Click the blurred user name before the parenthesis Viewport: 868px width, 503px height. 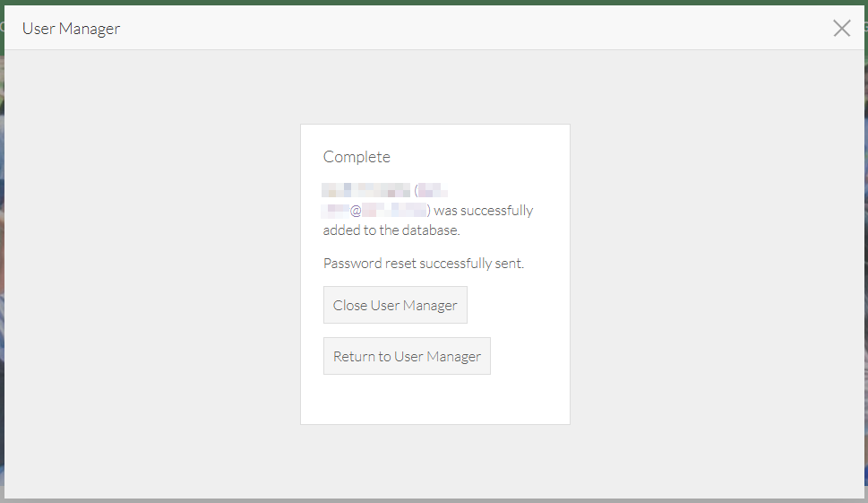(x=366, y=190)
